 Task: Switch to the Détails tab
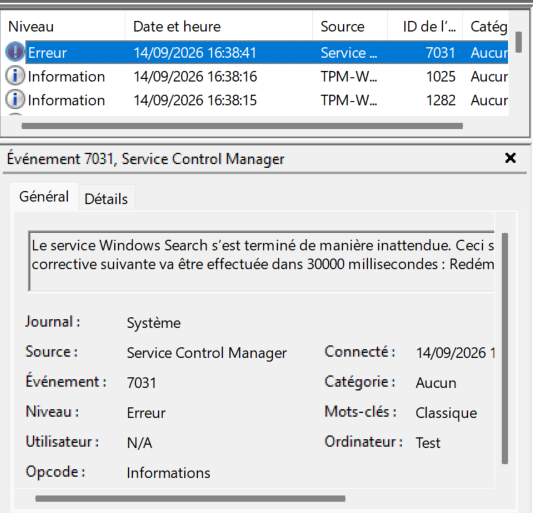point(106,199)
